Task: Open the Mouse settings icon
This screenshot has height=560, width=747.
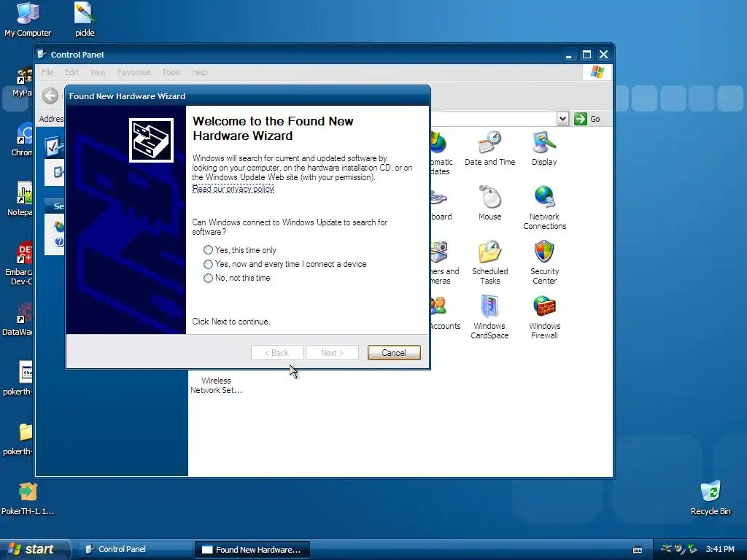Action: [489, 203]
